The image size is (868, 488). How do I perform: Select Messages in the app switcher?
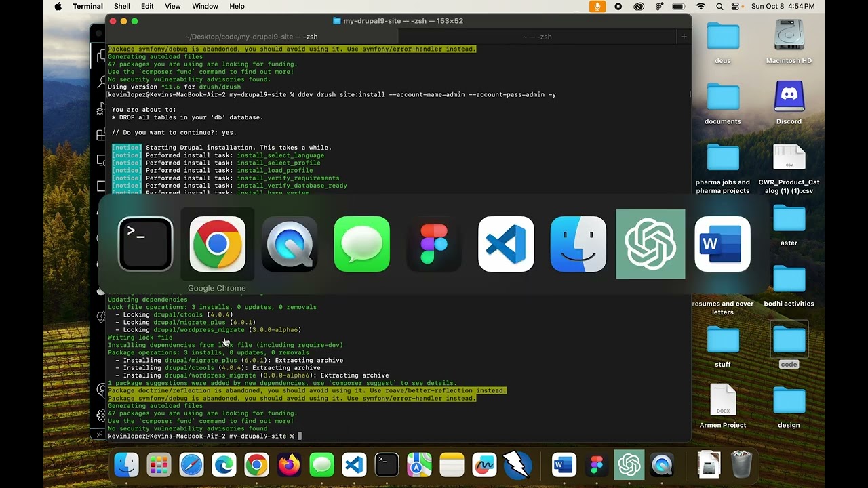[361, 244]
